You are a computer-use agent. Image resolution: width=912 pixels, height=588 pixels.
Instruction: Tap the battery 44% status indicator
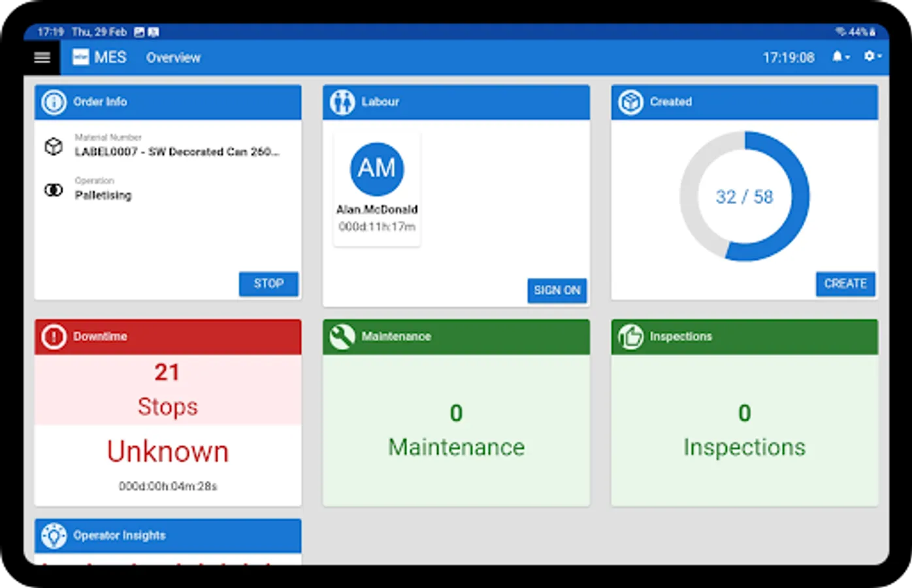pyautogui.click(x=862, y=31)
